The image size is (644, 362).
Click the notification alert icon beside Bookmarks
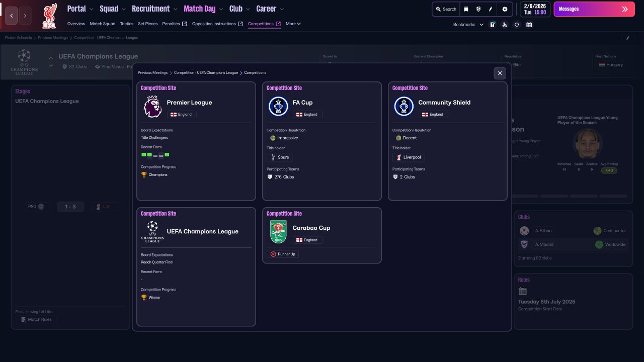[x=493, y=24]
